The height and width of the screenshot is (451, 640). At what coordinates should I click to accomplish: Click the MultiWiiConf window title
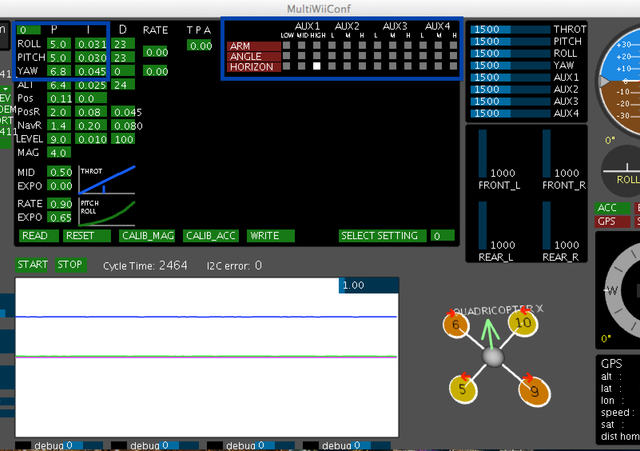click(318, 9)
